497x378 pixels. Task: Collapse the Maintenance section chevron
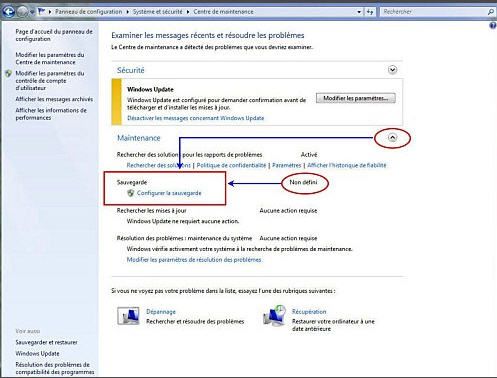(x=392, y=137)
